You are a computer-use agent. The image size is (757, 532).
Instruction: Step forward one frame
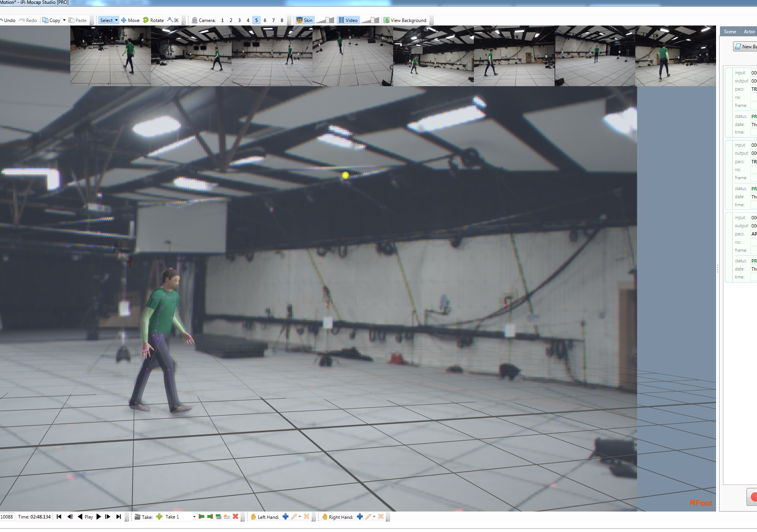click(x=108, y=517)
